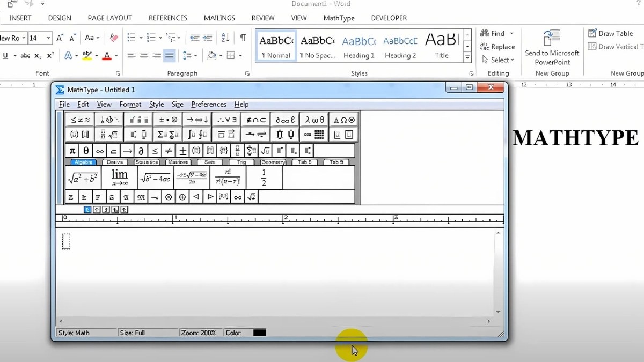Insert square root of 2 in bottom bar
This screenshot has height=362, width=644.
click(251, 197)
